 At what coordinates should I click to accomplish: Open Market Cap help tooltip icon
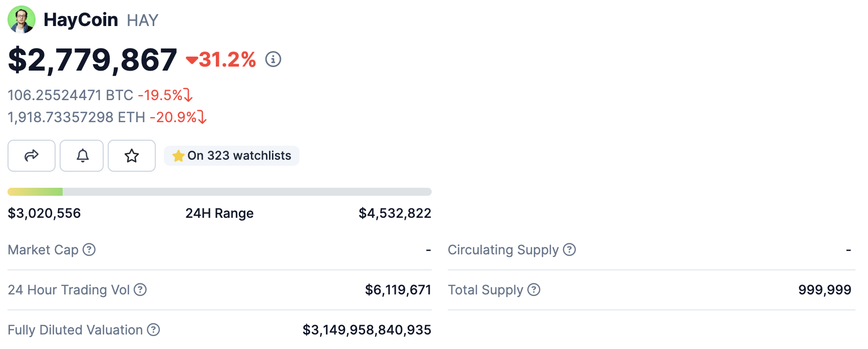pos(89,249)
